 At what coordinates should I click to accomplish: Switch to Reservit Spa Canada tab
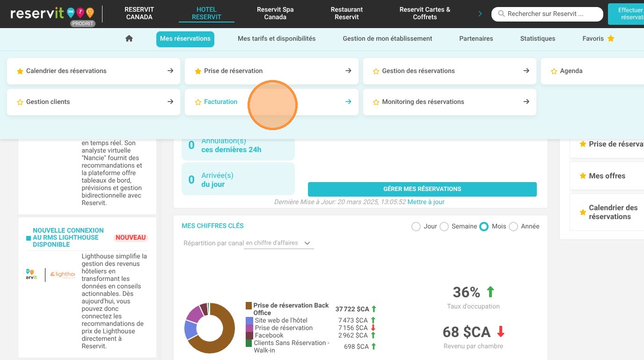[275, 13]
